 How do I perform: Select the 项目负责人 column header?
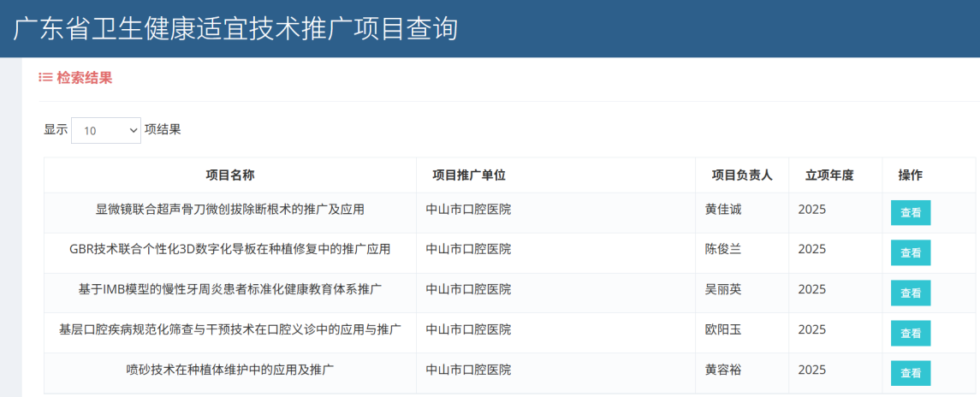click(x=742, y=175)
